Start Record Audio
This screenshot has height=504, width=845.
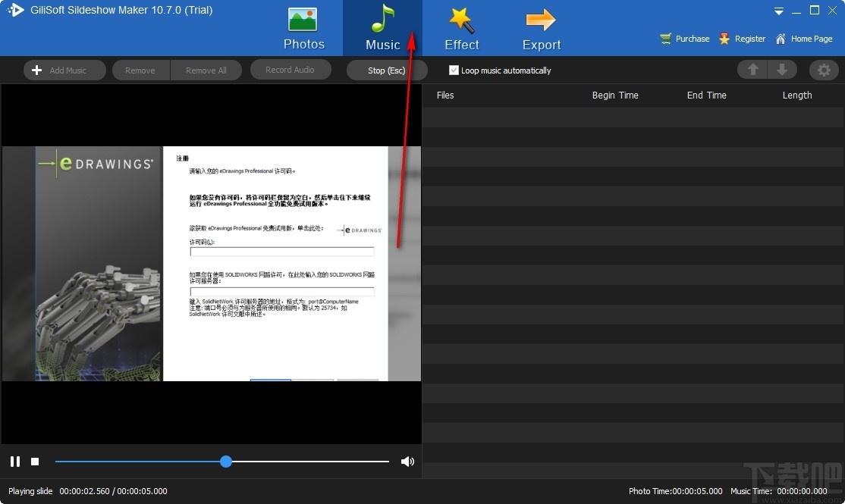[290, 70]
